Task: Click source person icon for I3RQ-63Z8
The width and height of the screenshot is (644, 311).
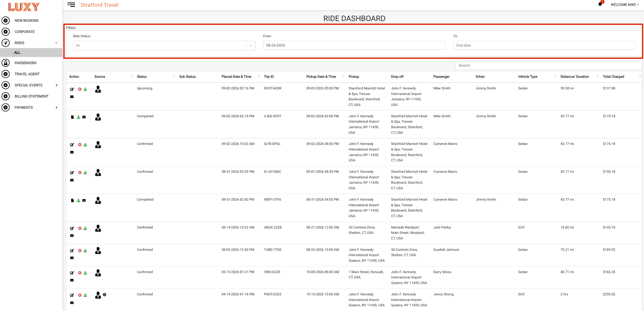Action: 98,273
